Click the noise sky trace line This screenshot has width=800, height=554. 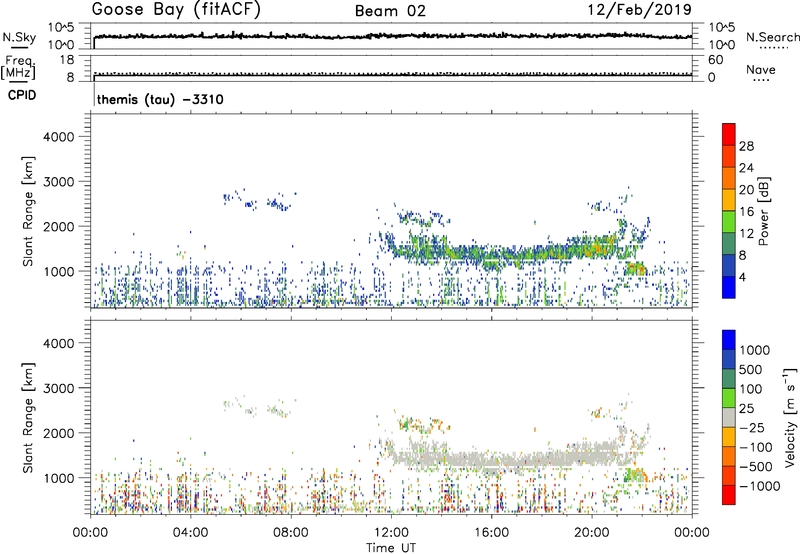[x=393, y=36]
